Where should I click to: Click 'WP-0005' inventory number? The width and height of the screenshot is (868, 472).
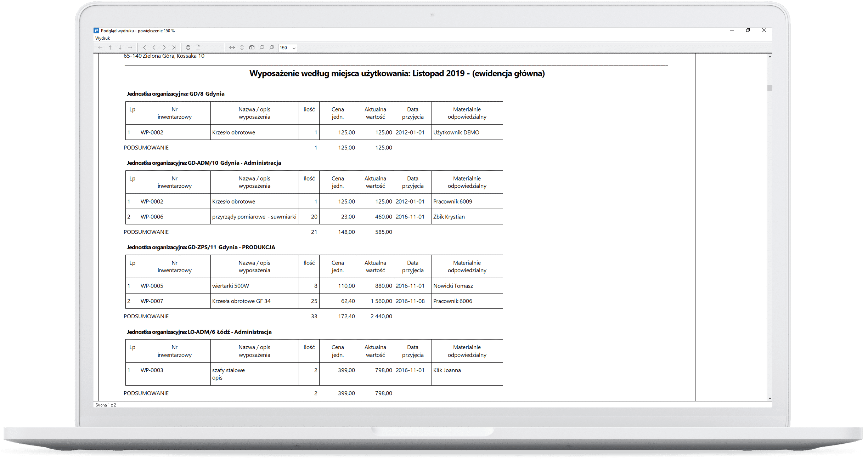pos(152,286)
